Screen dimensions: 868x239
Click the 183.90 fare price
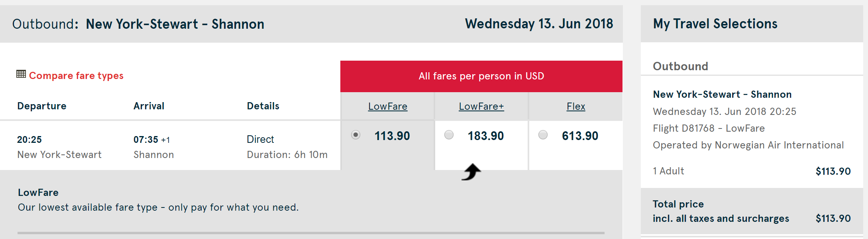point(486,136)
